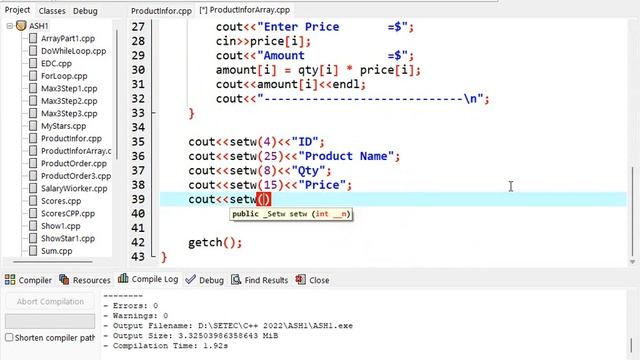Open ProductOrder3.cpp file
Viewport: 640px width, 360px height.
[x=76, y=176]
